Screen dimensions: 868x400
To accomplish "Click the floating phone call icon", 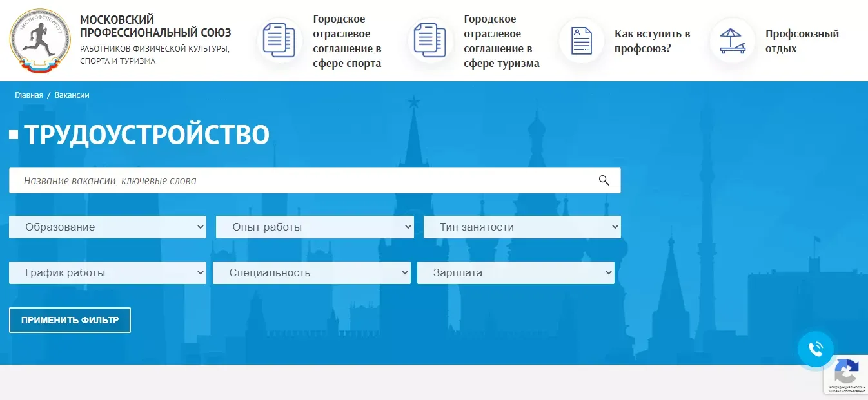I will coord(816,349).
